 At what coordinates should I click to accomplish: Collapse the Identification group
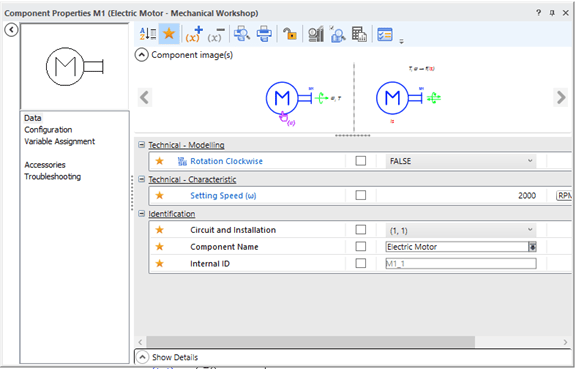pyautogui.click(x=141, y=214)
